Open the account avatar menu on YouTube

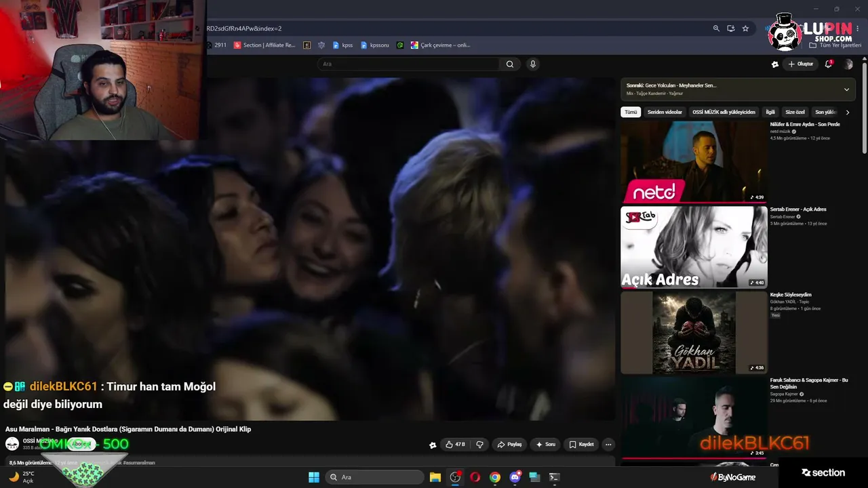coord(848,64)
